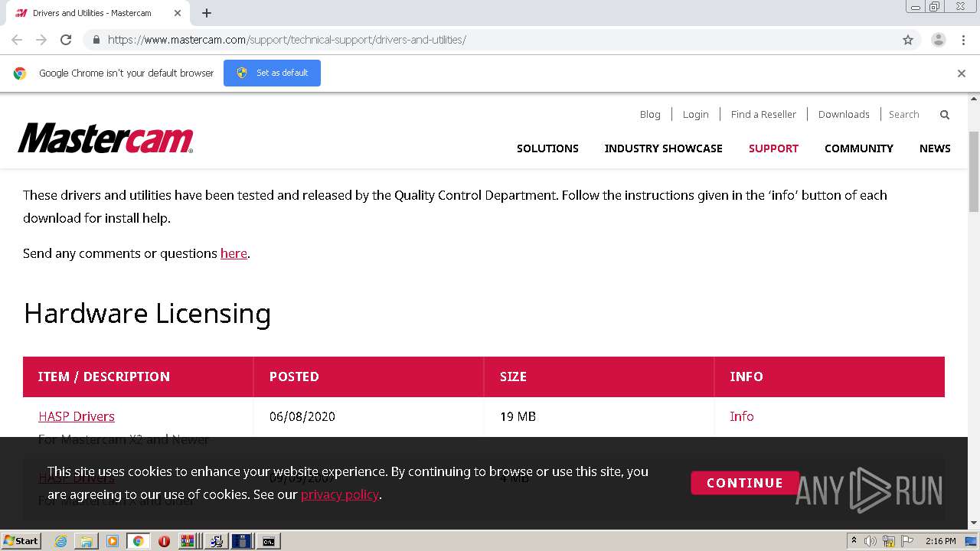The width and height of the screenshot is (980, 551).
Task: Click the taskbar clock 2:16 PM
Action: [940, 541]
